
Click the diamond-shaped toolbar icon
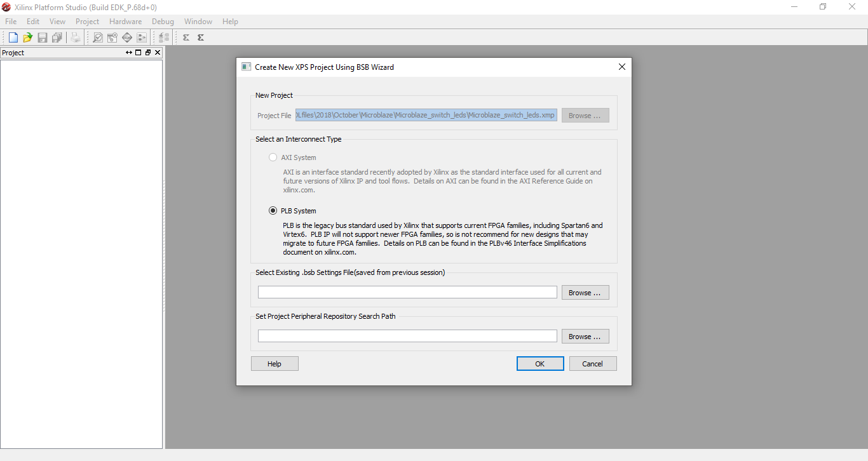pyautogui.click(x=127, y=37)
